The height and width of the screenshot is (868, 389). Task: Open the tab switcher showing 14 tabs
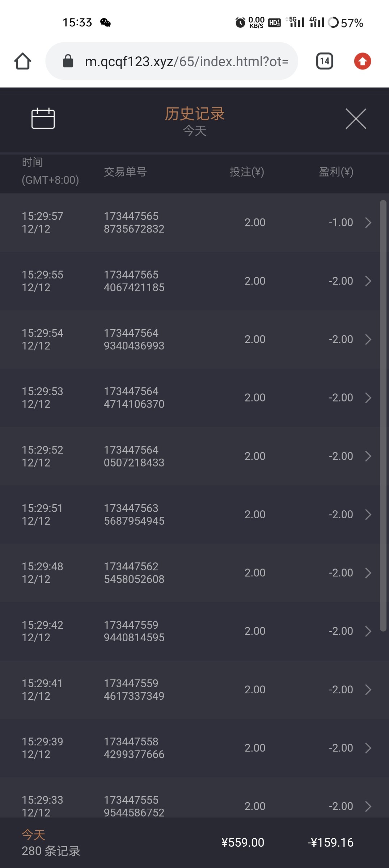click(x=325, y=61)
